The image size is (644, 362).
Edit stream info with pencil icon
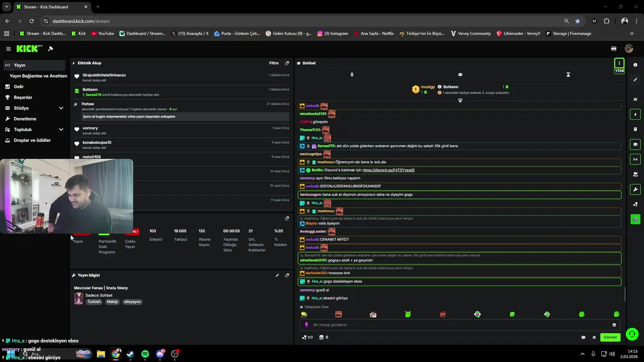pyautogui.click(x=277, y=276)
